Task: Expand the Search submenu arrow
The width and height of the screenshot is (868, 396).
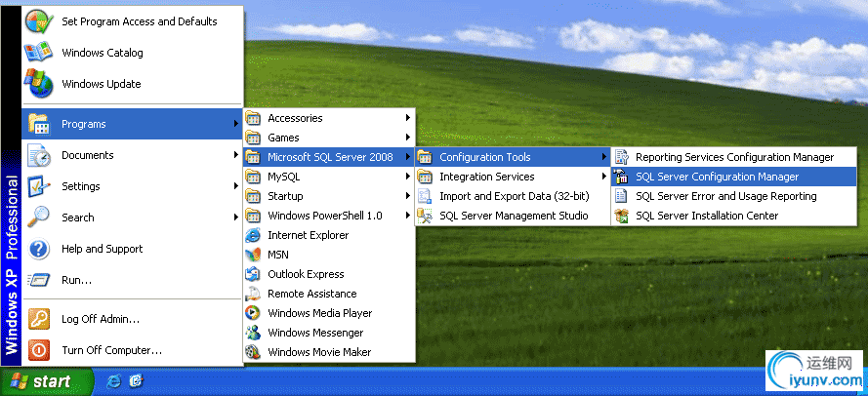Action: click(x=236, y=218)
